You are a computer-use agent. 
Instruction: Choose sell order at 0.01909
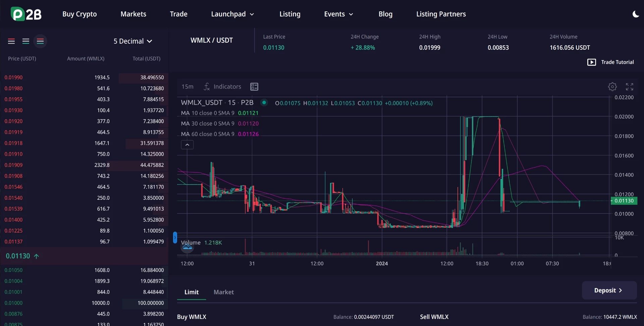click(x=84, y=165)
